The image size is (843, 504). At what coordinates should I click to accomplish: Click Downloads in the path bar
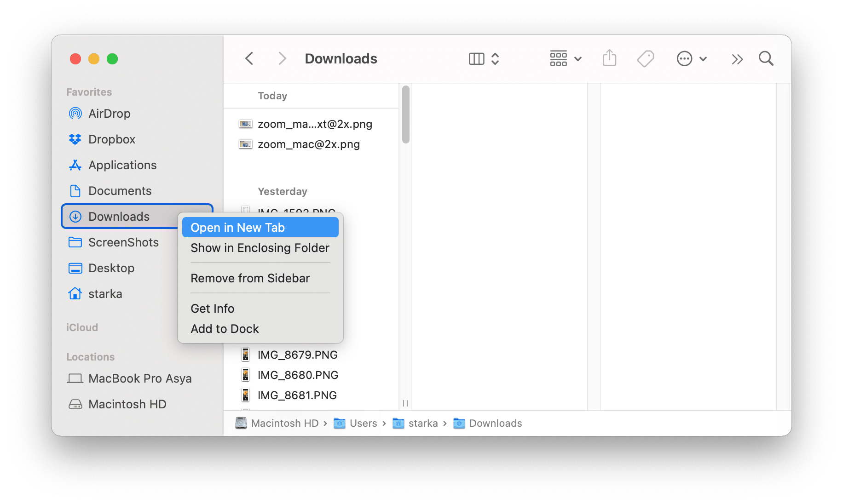point(488,423)
